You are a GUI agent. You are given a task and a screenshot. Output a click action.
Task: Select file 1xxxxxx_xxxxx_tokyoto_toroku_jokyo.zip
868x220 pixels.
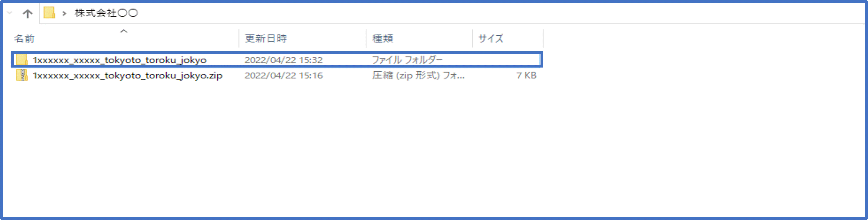[x=127, y=76]
